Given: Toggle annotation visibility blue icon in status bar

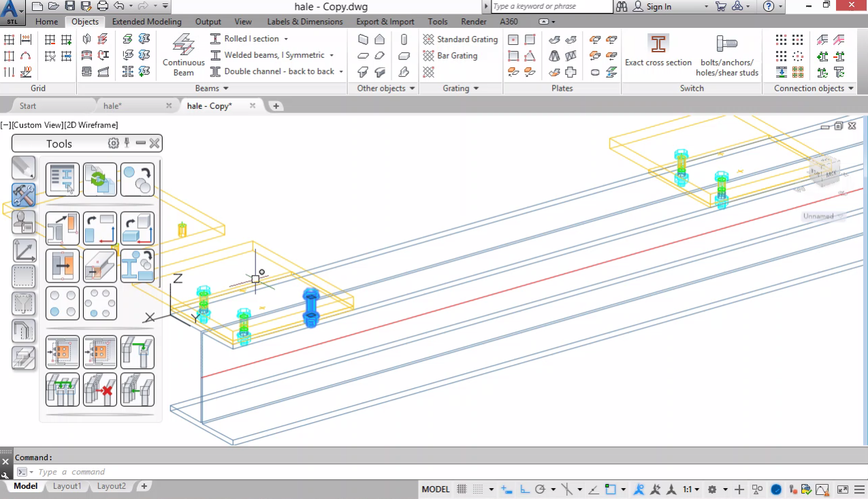Looking at the screenshot, I should coord(639,489).
